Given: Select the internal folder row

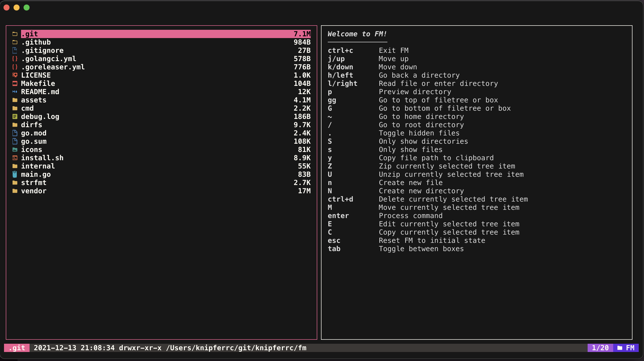Looking at the screenshot, I should (38, 166).
